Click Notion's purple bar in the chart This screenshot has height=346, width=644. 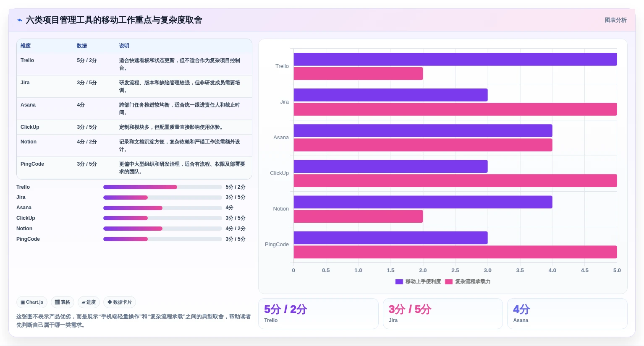(x=423, y=202)
